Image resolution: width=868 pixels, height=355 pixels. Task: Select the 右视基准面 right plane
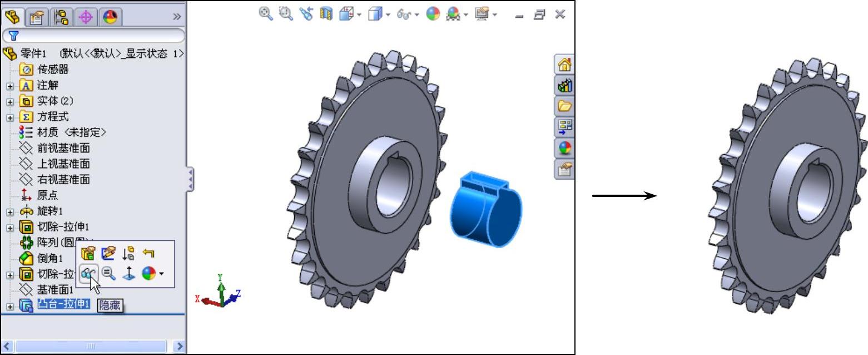[x=54, y=179]
